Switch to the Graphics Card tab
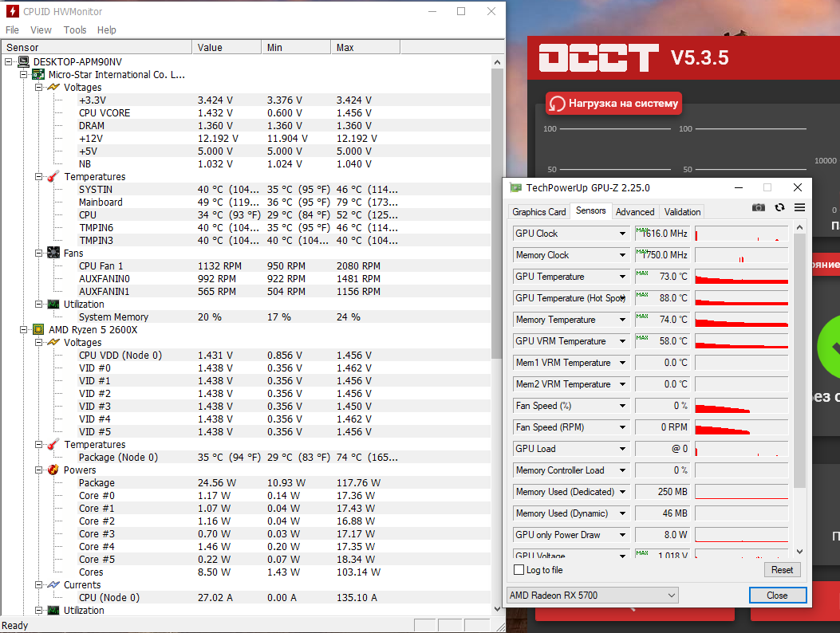Viewport: 840px width, 633px height. coord(539,211)
